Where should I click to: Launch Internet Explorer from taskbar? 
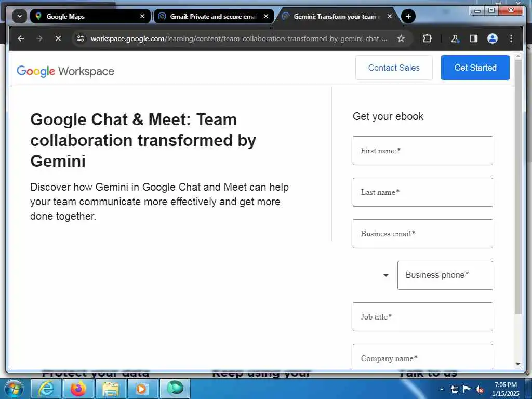click(46, 389)
